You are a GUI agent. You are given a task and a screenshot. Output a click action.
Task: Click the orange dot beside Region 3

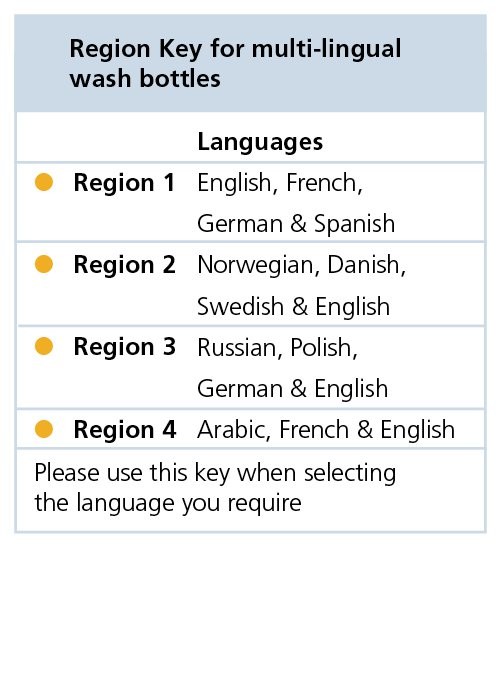click(x=44, y=346)
